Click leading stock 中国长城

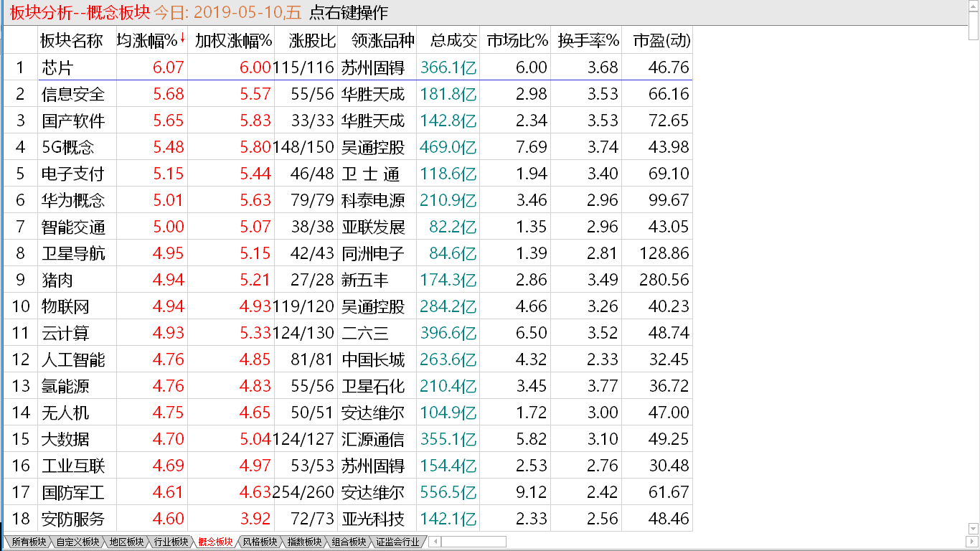[373, 359]
